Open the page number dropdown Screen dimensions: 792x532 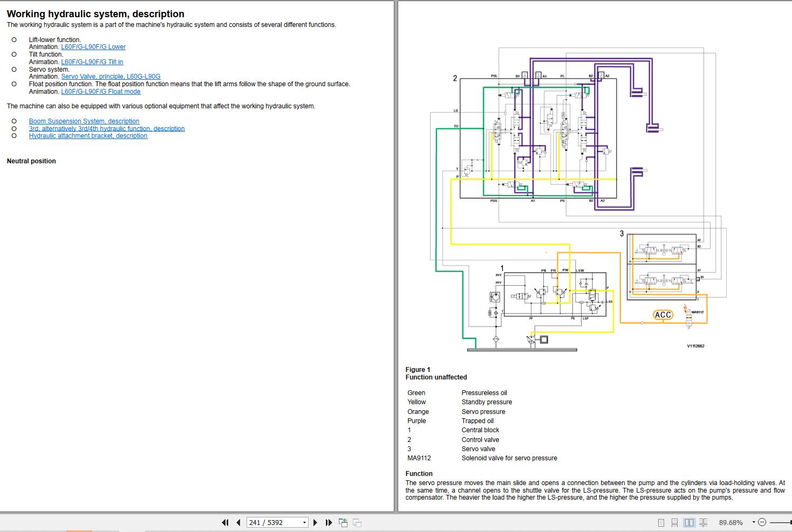[304, 522]
